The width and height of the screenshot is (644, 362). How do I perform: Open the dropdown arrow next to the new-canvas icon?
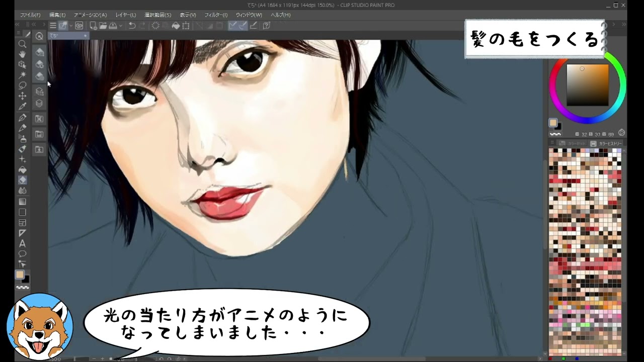[71, 26]
